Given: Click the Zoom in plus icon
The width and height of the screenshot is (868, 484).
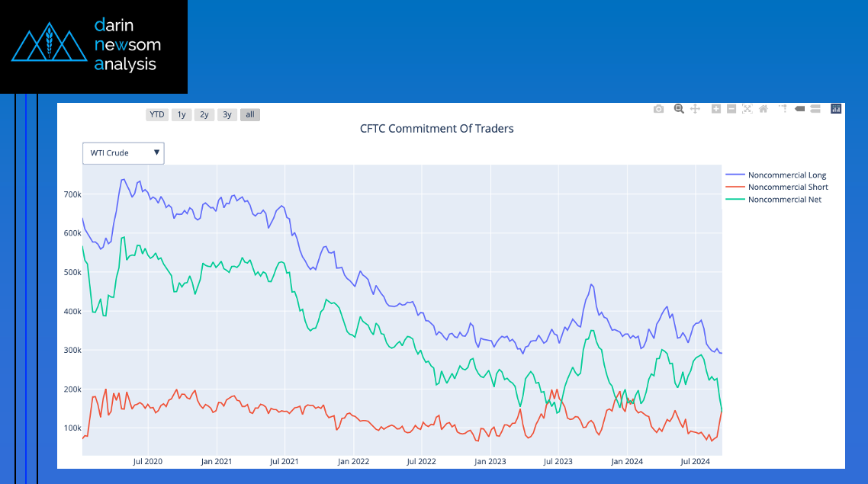Looking at the screenshot, I should tap(715, 109).
